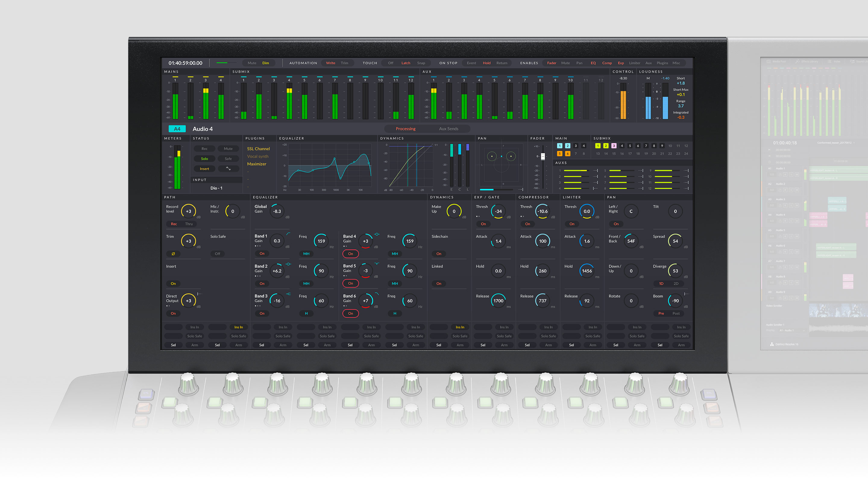Click Band 6 low-pass filter shape icon

[x=377, y=294]
